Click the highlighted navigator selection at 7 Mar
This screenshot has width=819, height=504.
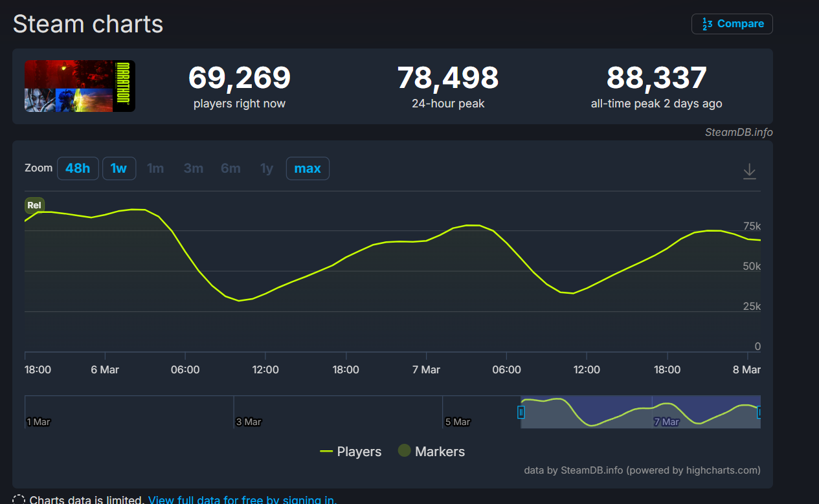click(640, 412)
